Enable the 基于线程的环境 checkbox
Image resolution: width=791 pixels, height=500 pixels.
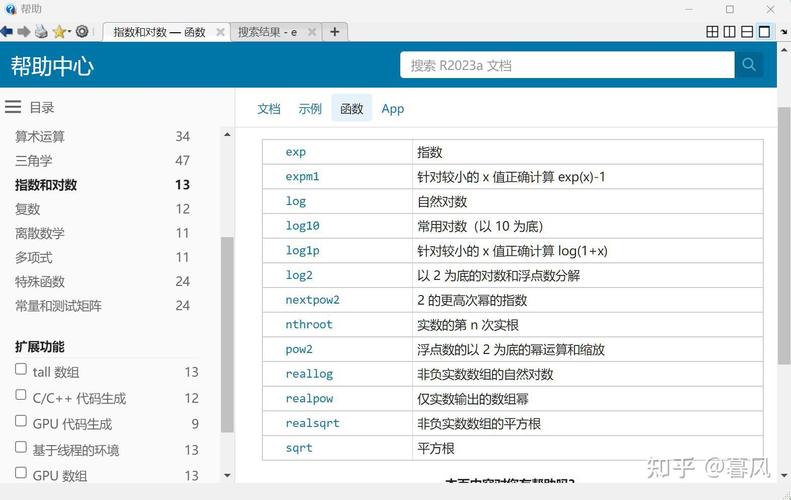(21, 447)
